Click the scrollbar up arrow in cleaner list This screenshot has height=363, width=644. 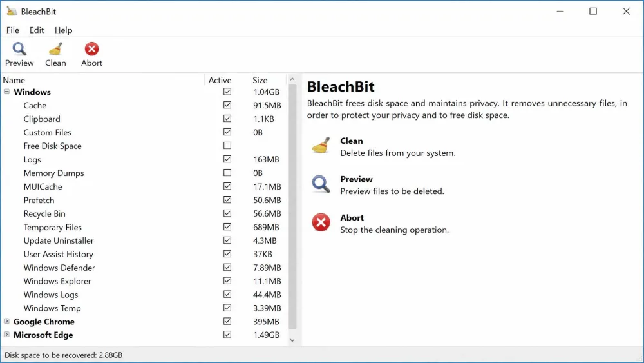click(292, 79)
